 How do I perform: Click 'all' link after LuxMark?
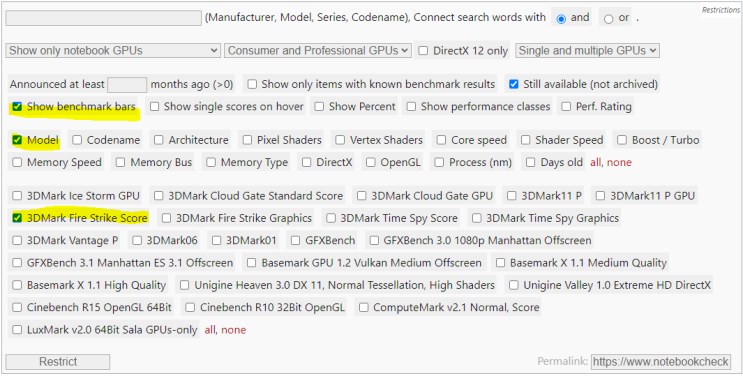(x=210, y=330)
